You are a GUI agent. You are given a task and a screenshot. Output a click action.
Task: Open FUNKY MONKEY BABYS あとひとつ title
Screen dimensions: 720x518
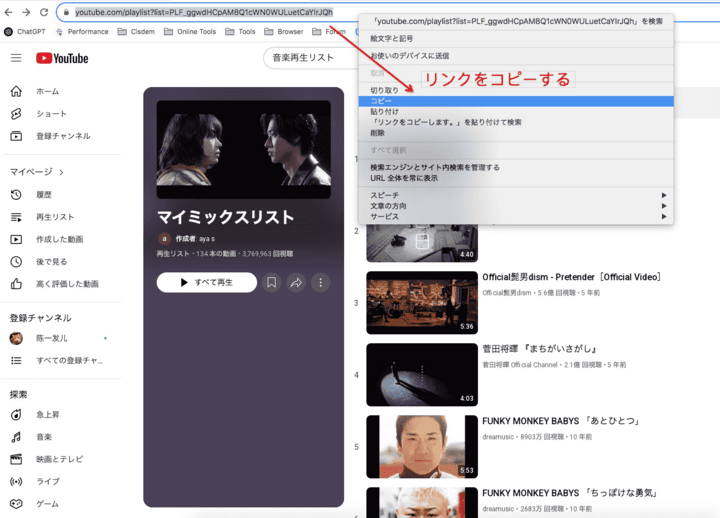(x=561, y=421)
